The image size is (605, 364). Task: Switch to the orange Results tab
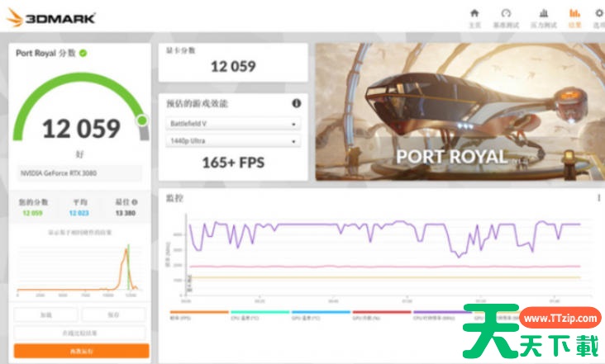point(574,18)
